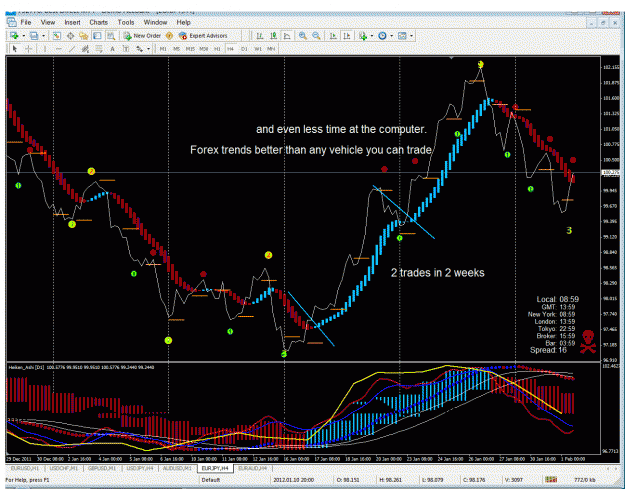Open the Insert menu
625x489 pixels.
pyautogui.click(x=72, y=22)
